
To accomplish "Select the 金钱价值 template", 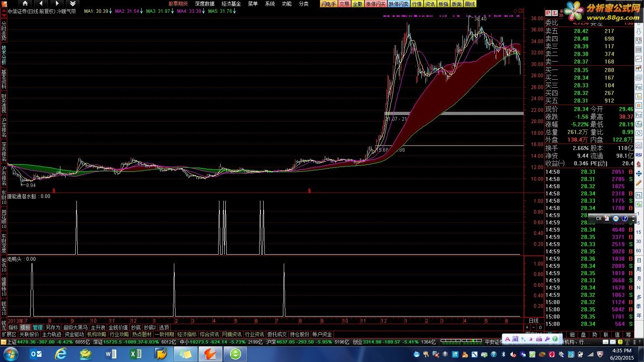I will click(118, 328).
